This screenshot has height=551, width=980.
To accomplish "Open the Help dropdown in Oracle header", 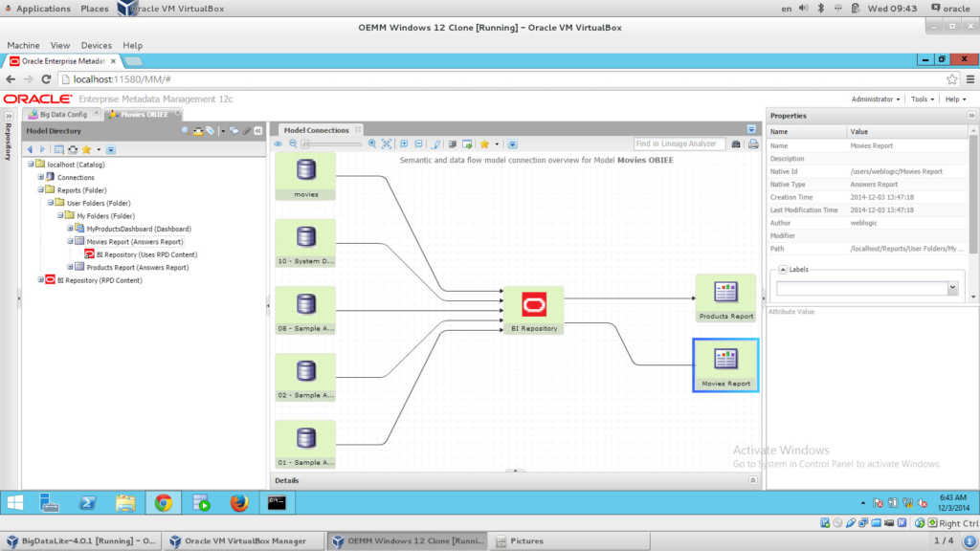I will click(x=956, y=99).
